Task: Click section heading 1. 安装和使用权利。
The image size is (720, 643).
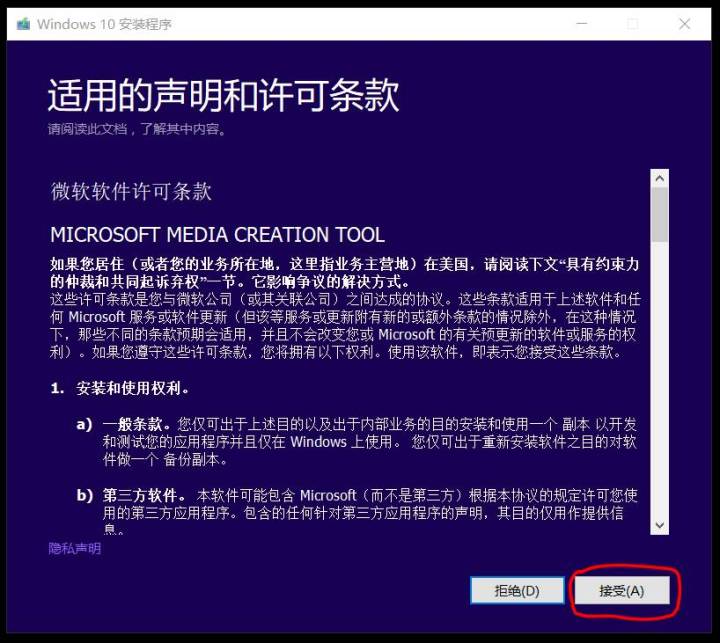Action: click(x=120, y=389)
